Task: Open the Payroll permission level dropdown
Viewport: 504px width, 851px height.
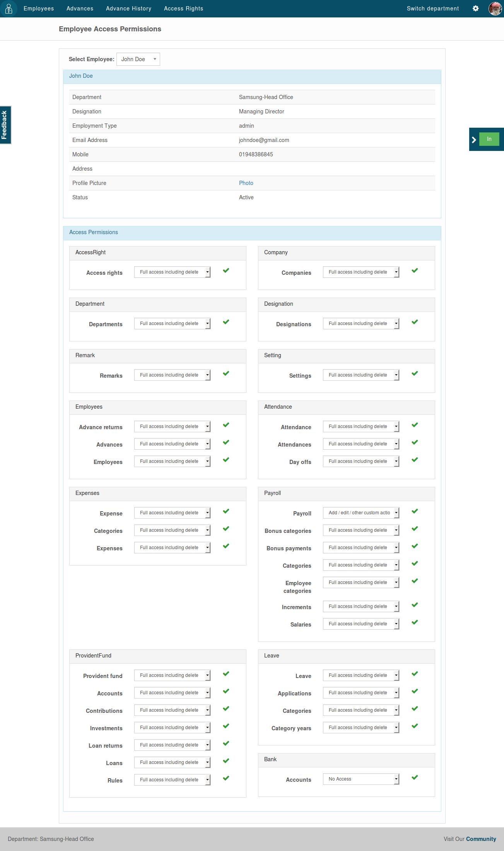Action: coord(361,513)
